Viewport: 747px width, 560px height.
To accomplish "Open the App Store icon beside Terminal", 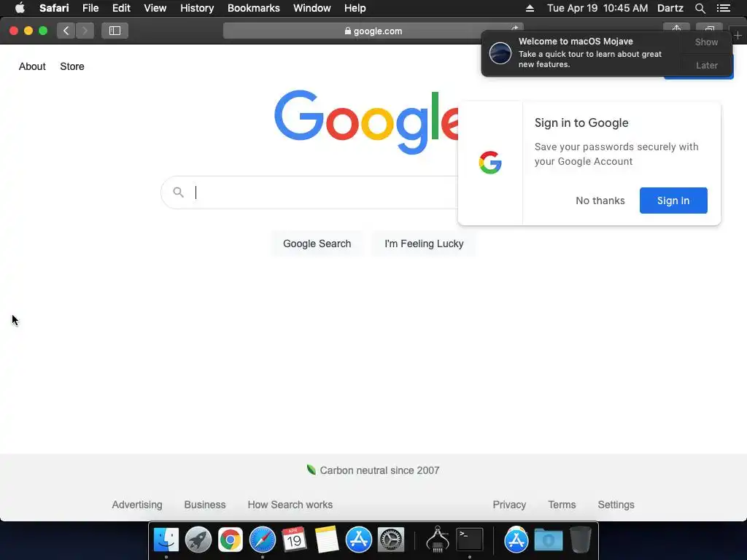I will pyautogui.click(x=516, y=540).
